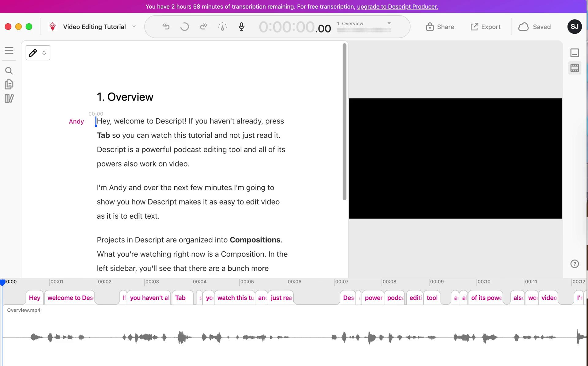Click the macOS green maximize button
588x366 pixels.
point(29,27)
